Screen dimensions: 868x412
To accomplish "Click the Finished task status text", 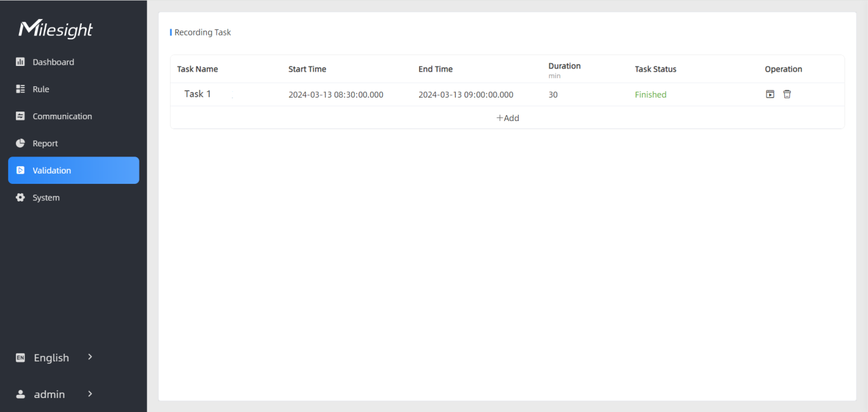I will pos(651,94).
